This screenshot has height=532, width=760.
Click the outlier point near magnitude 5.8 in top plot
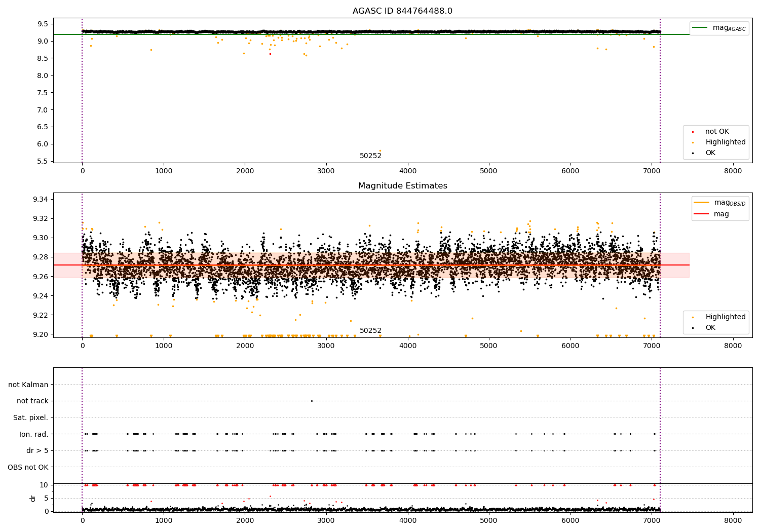click(x=380, y=150)
